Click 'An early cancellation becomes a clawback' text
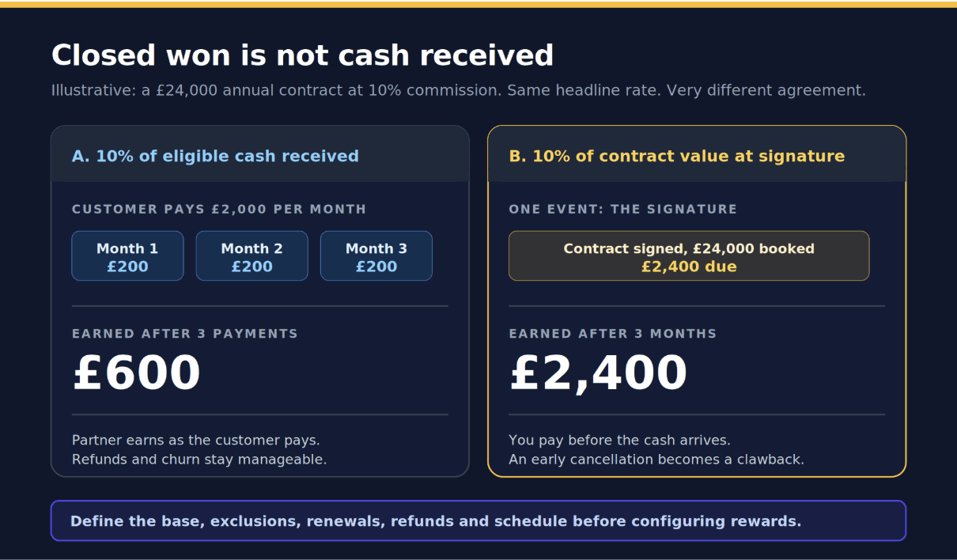The image size is (957, 560). pos(656,459)
